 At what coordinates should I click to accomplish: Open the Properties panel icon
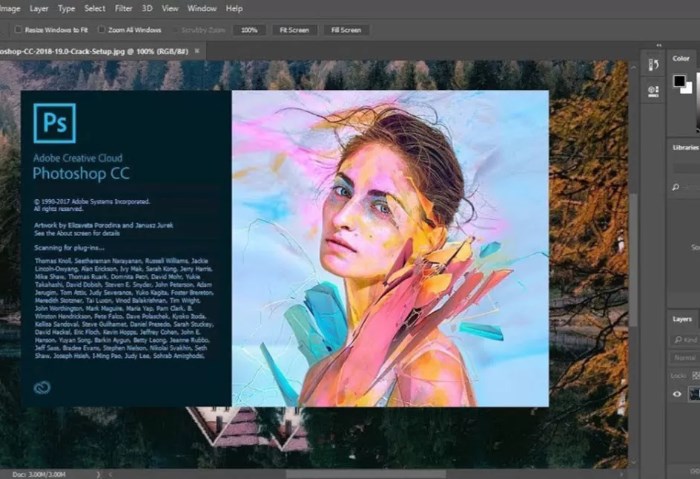click(x=653, y=91)
